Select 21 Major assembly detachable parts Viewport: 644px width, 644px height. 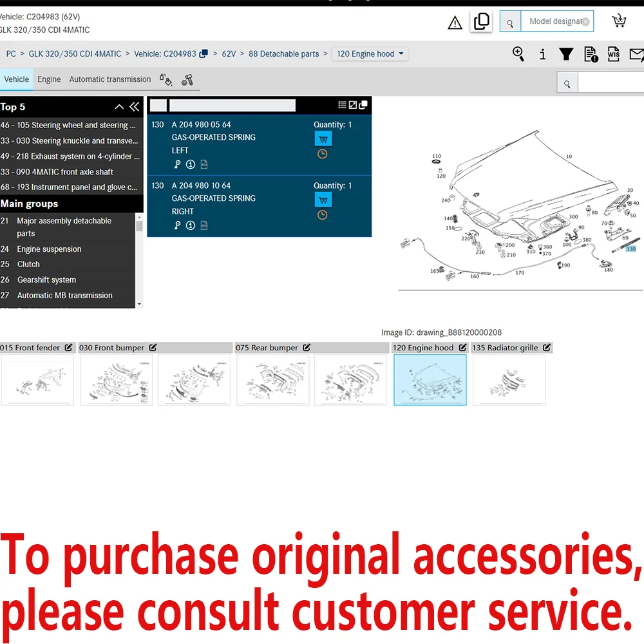(x=68, y=227)
